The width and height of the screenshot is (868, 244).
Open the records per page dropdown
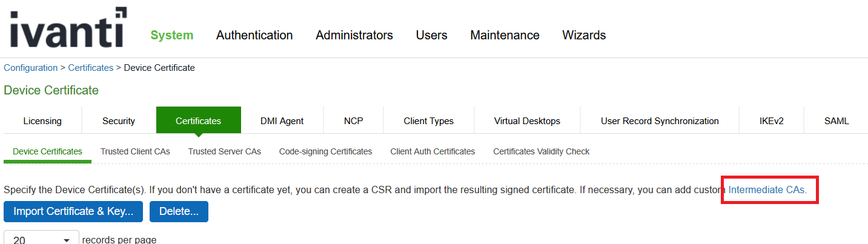pos(41,239)
